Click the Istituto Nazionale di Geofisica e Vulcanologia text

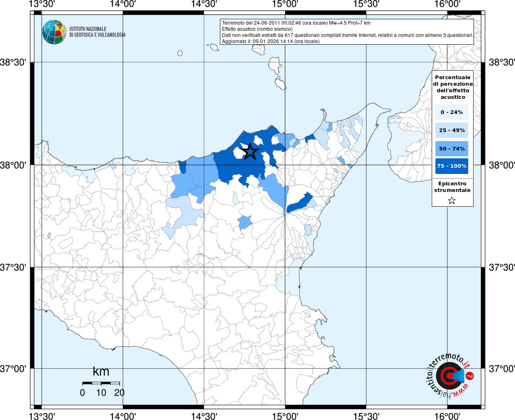[x=97, y=32]
